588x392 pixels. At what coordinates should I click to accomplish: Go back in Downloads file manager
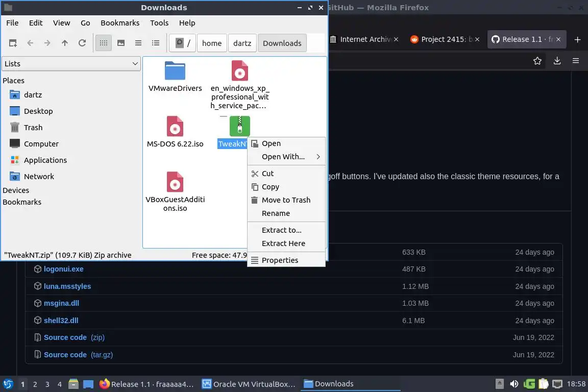(x=31, y=43)
